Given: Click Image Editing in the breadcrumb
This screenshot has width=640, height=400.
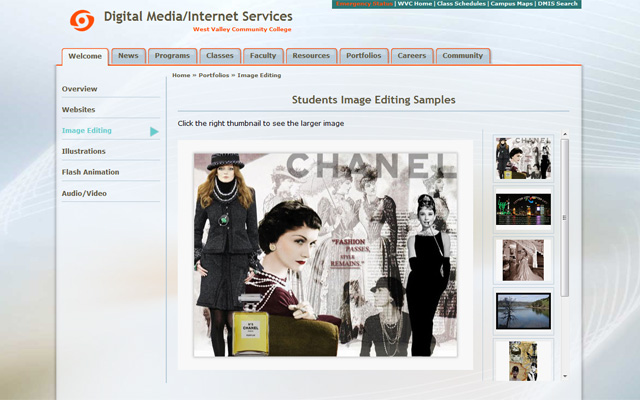Looking at the screenshot, I should pos(259,75).
